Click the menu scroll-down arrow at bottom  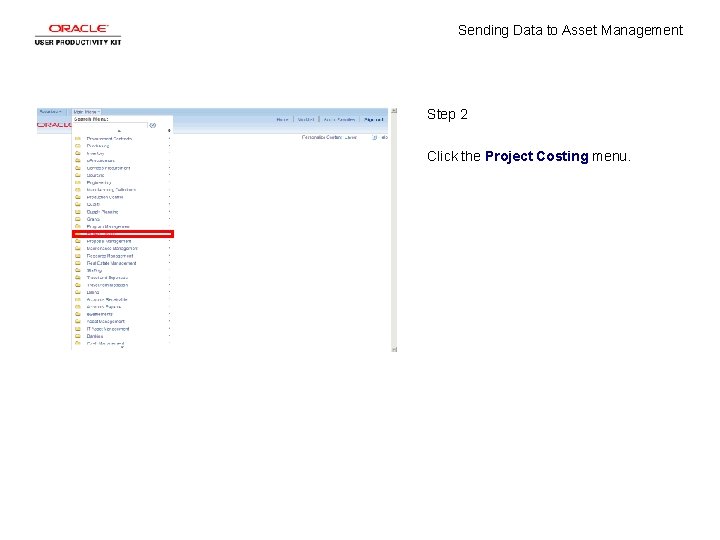122,348
